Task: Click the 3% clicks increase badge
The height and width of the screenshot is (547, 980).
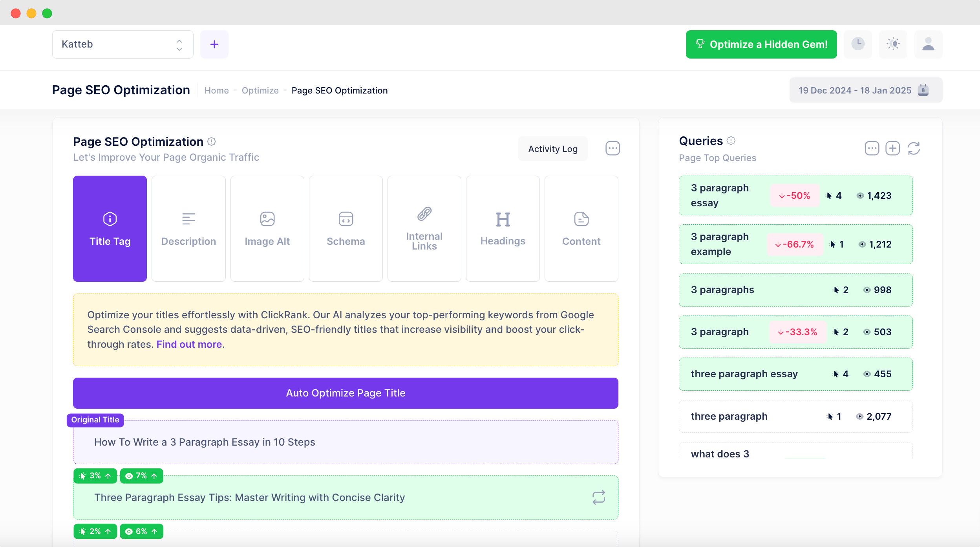Action: [95, 476]
